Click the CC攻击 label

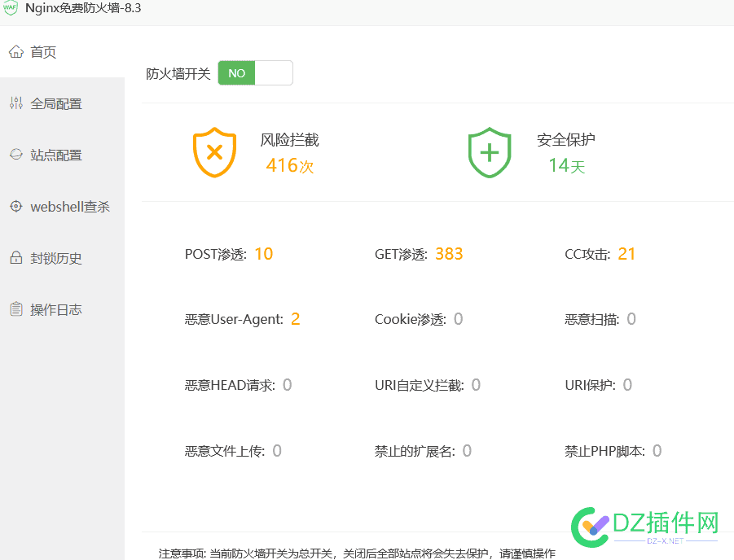(x=587, y=255)
